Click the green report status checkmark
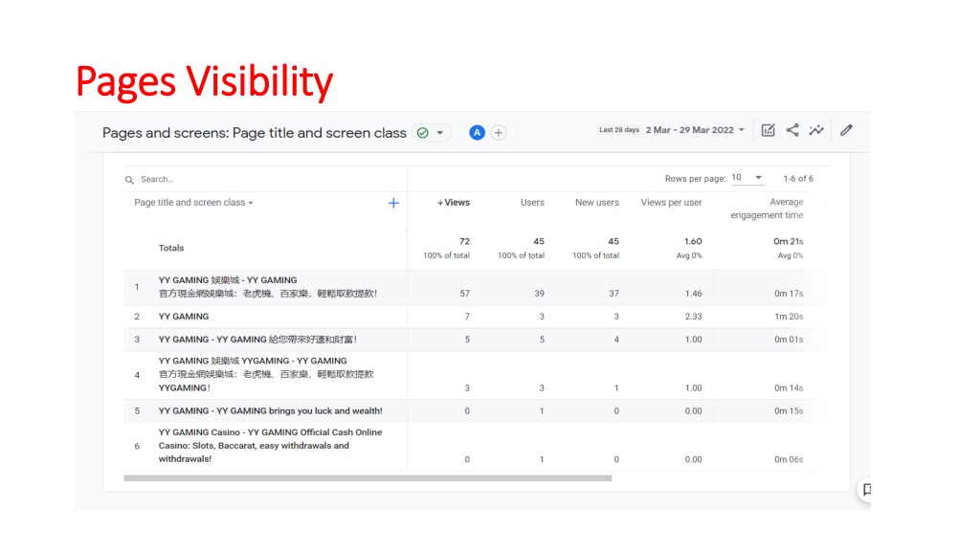 pyautogui.click(x=423, y=132)
